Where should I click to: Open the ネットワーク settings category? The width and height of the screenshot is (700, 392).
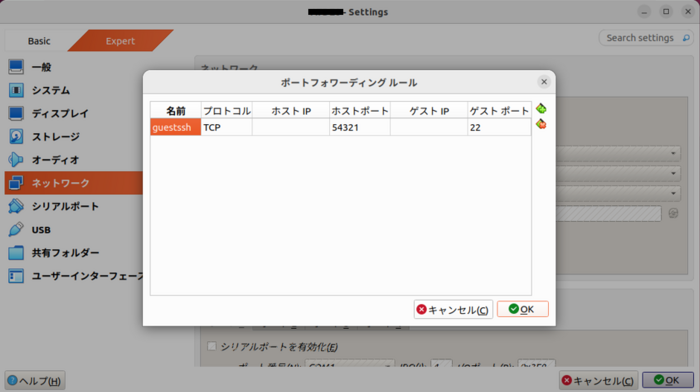pyautogui.click(x=74, y=183)
